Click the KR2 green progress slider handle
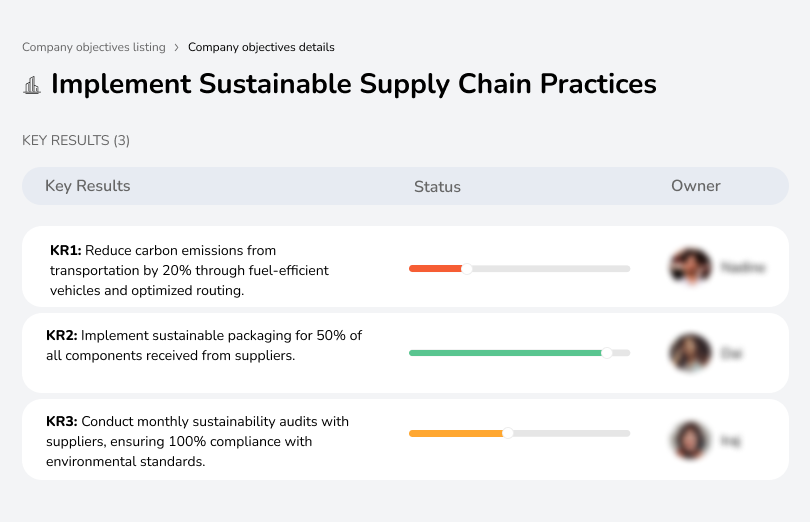This screenshot has height=522, width=810. pyautogui.click(x=606, y=353)
